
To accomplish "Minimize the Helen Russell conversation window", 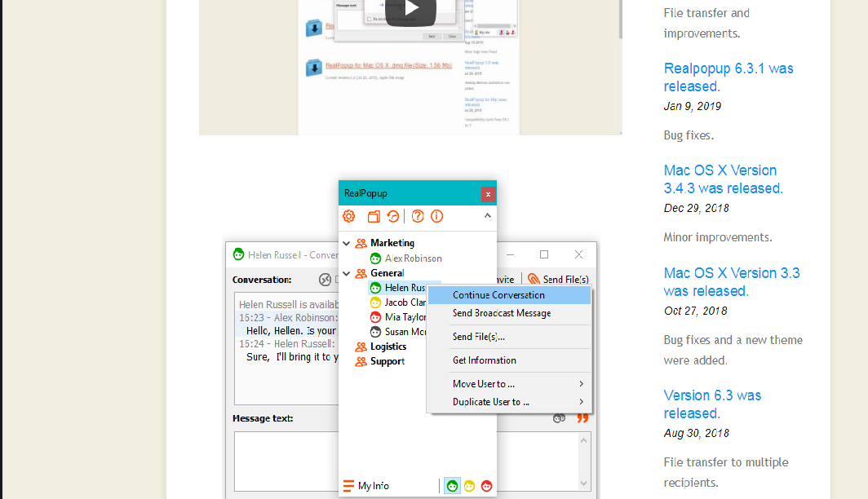I will 511,254.
